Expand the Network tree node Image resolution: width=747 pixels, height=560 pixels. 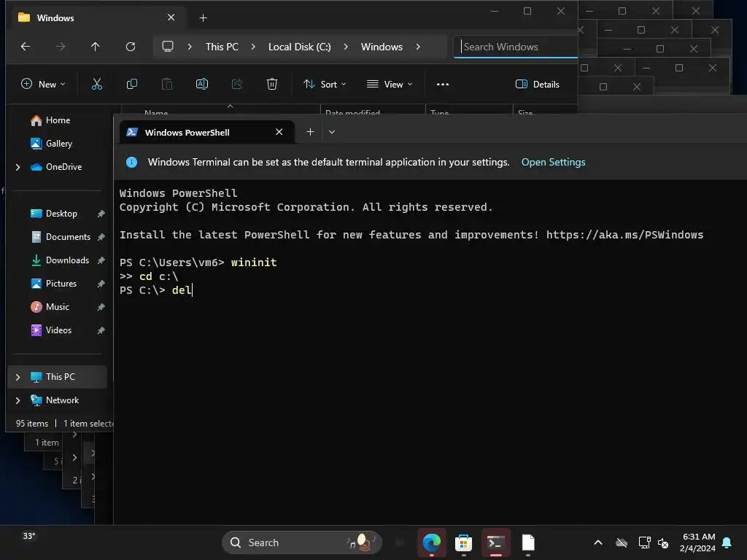[x=18, y=400]
